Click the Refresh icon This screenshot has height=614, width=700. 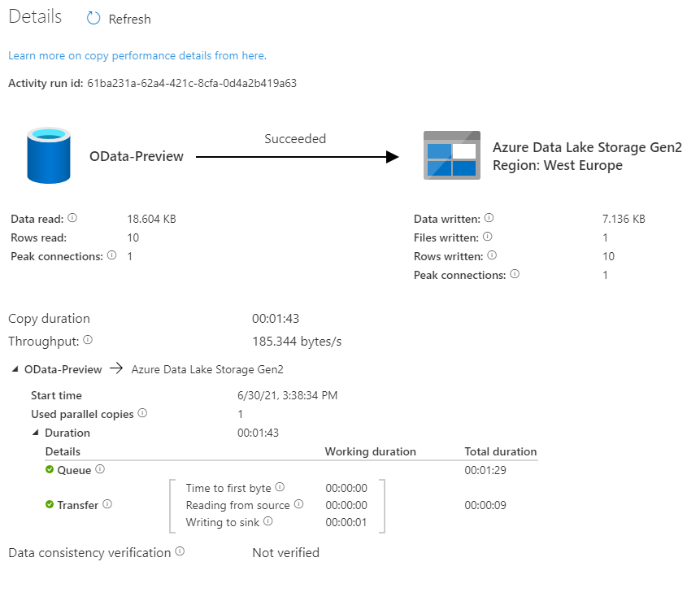93,19
